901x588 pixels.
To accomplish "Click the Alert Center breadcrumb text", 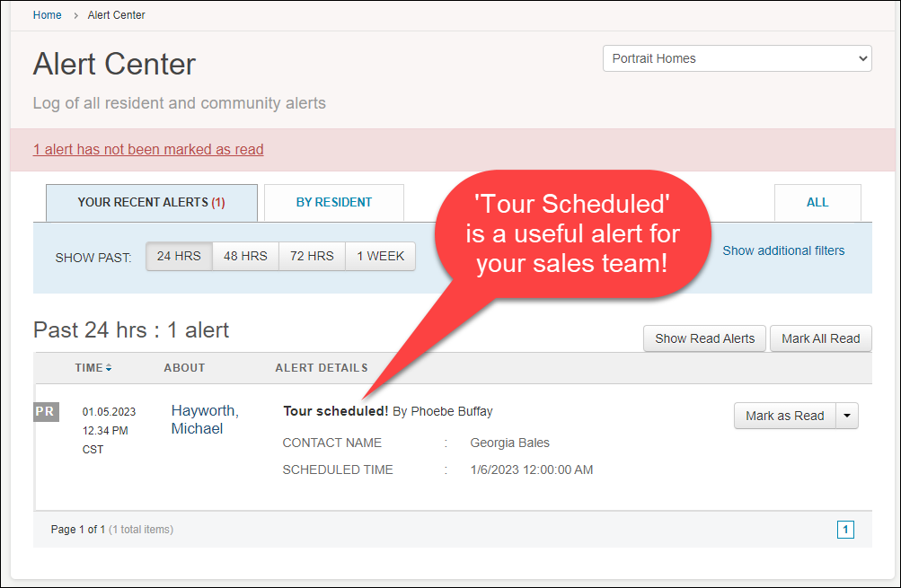I will click(116, 15).
